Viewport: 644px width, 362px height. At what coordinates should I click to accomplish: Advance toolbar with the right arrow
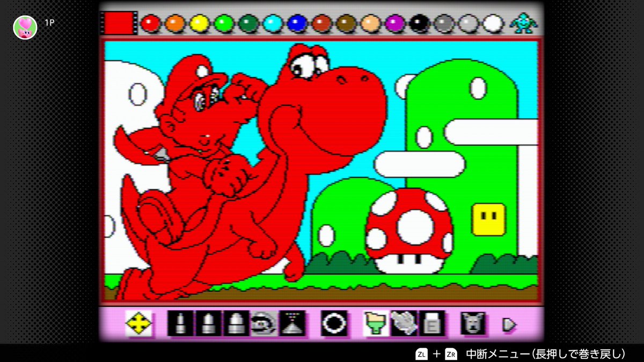[509, 324]
